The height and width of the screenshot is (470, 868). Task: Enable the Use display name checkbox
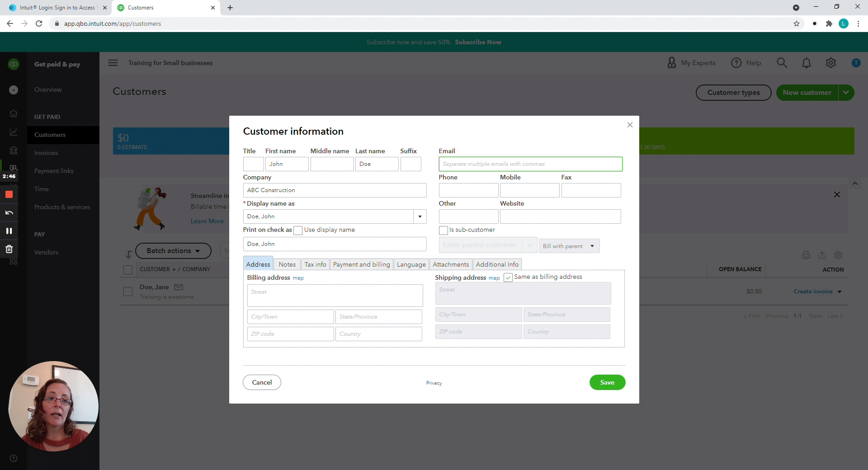(x=298, y=230)
